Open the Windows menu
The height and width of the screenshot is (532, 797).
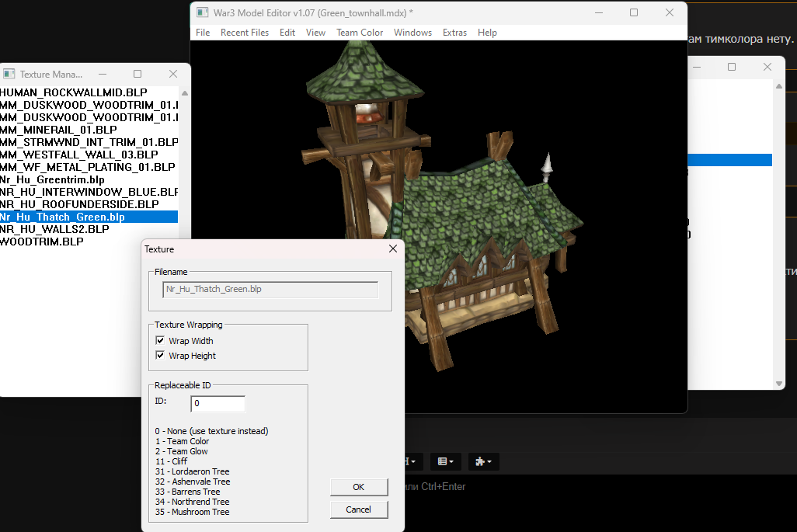pyautogui.click(x=412, y=33)
